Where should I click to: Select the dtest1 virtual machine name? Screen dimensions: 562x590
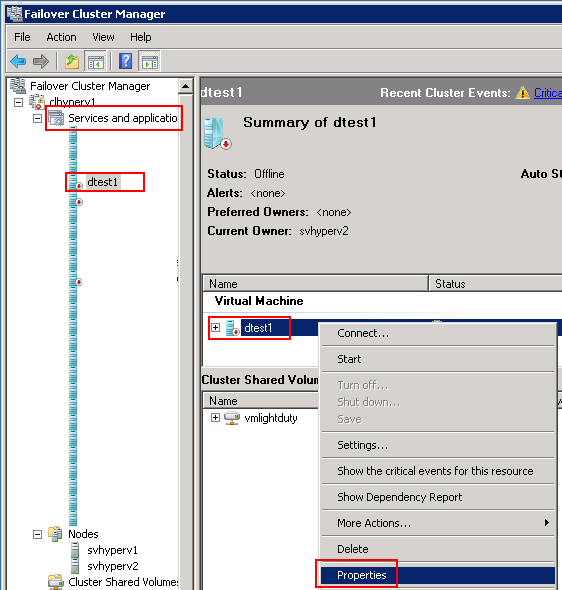click(258, 328)
